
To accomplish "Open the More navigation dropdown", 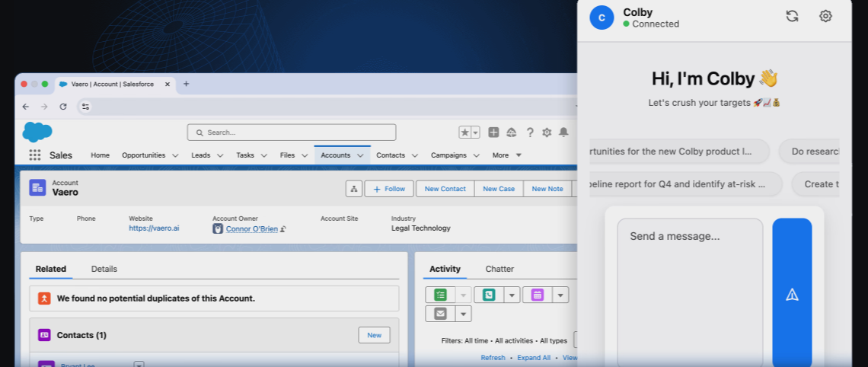I will (x=506, y=155).
